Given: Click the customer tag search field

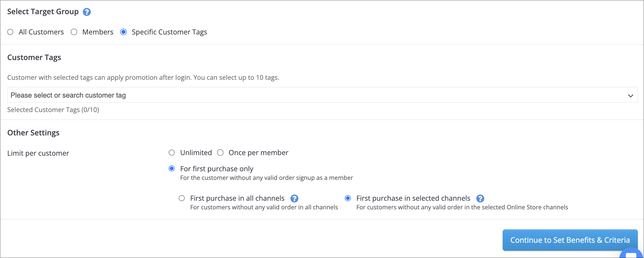Looking at the screenshot, I should point(322,95).
